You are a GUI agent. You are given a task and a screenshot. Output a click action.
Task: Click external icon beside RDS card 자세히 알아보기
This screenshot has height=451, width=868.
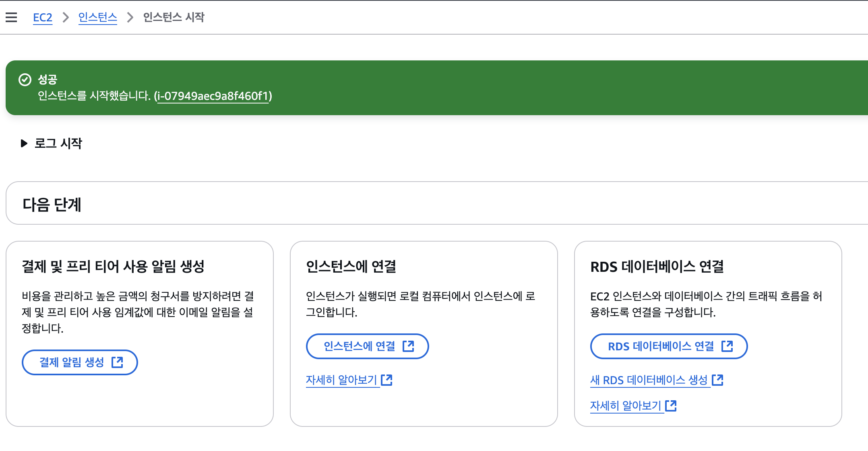671,405
